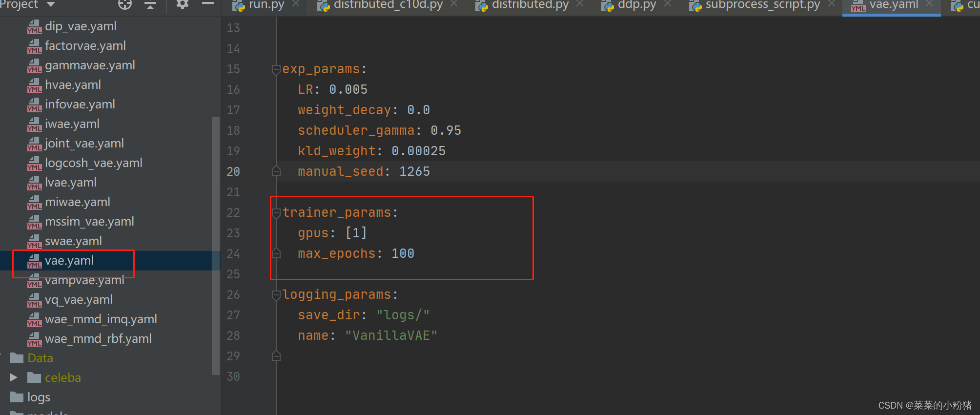Switch to the subprocess_script.py tab
The height and width of the screenshot is (415, 980).
coord(762,5)
